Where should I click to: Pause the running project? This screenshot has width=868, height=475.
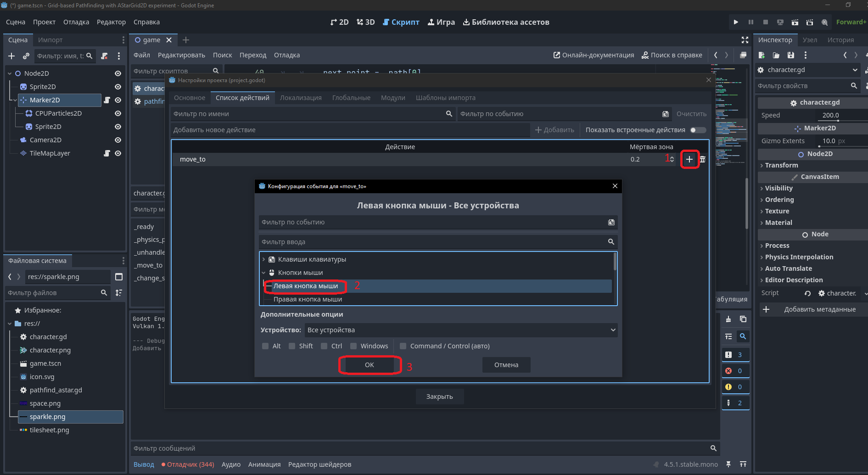pos(751,22)
